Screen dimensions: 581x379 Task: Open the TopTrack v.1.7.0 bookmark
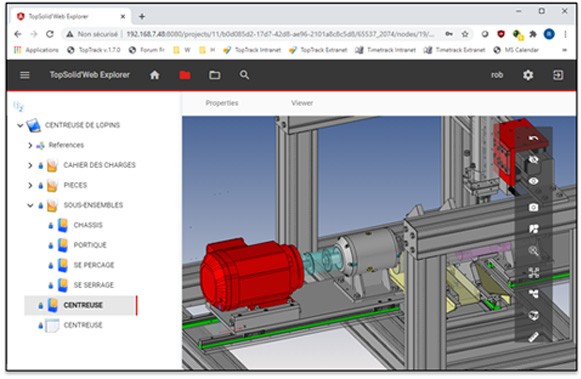click(x=94, y=50)
